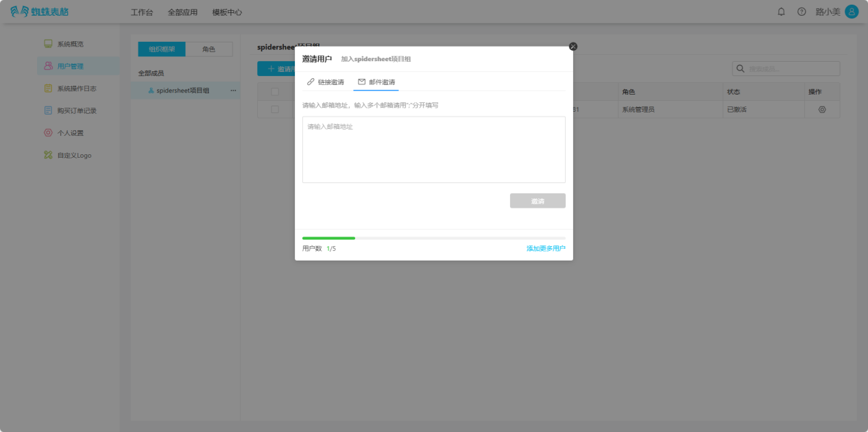Focus the email address text area

pos(433,149)
